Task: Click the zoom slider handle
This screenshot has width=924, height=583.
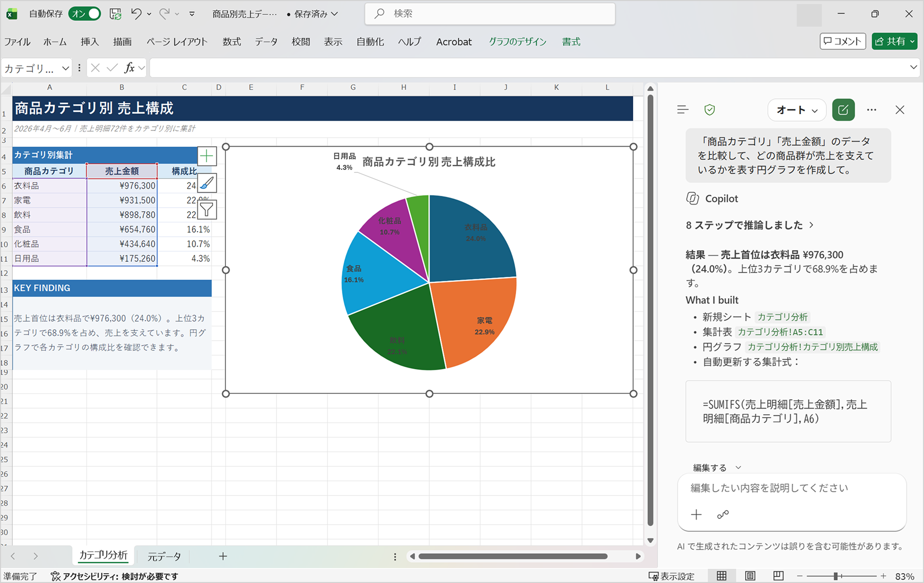Action: (836, 576)
